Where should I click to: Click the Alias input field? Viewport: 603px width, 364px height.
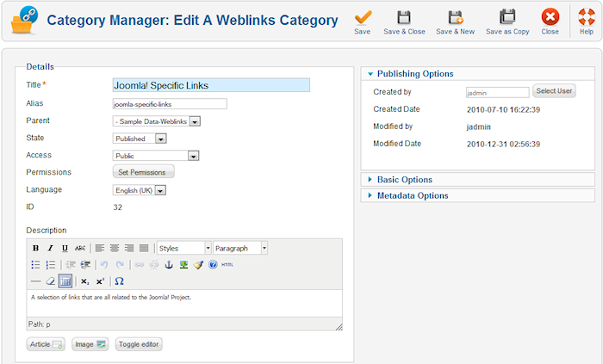click(170, 104)
